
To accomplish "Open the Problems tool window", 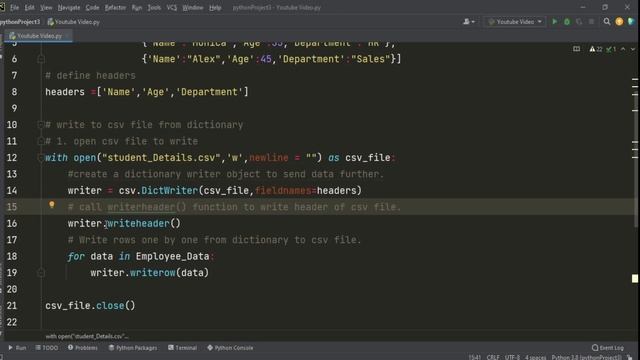I will (x=83, y=348).
